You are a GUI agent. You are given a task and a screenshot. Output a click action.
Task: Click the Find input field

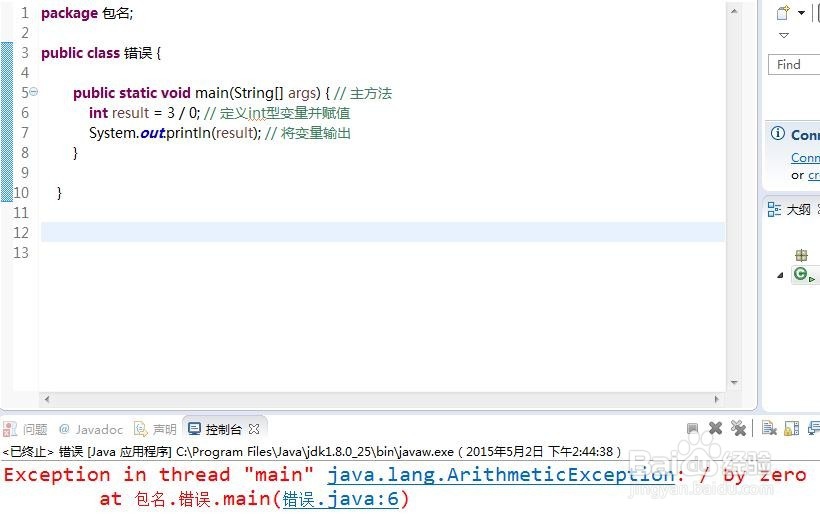tap(794, 65)
